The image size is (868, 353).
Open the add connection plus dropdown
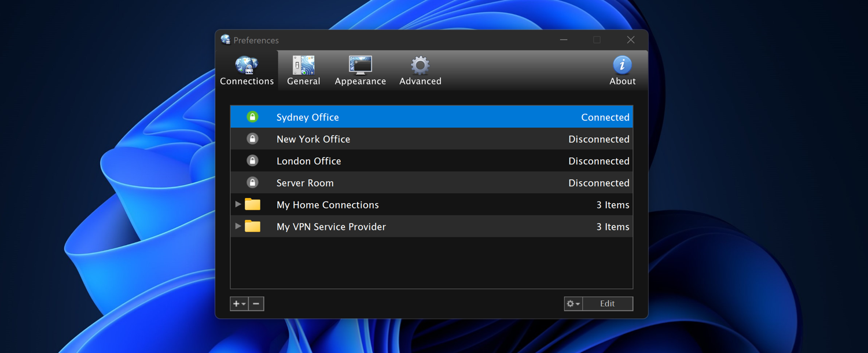tap(239, 304)
